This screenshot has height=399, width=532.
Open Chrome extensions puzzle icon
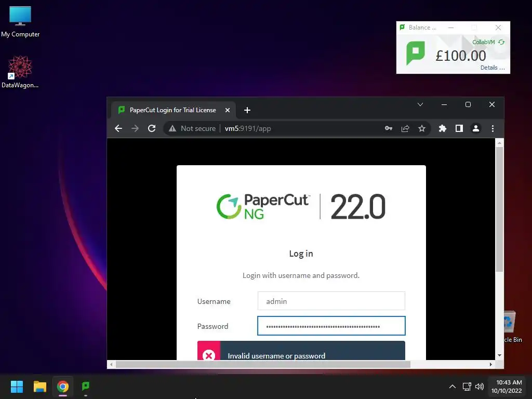pyautogui.click(x=443, y=129)
